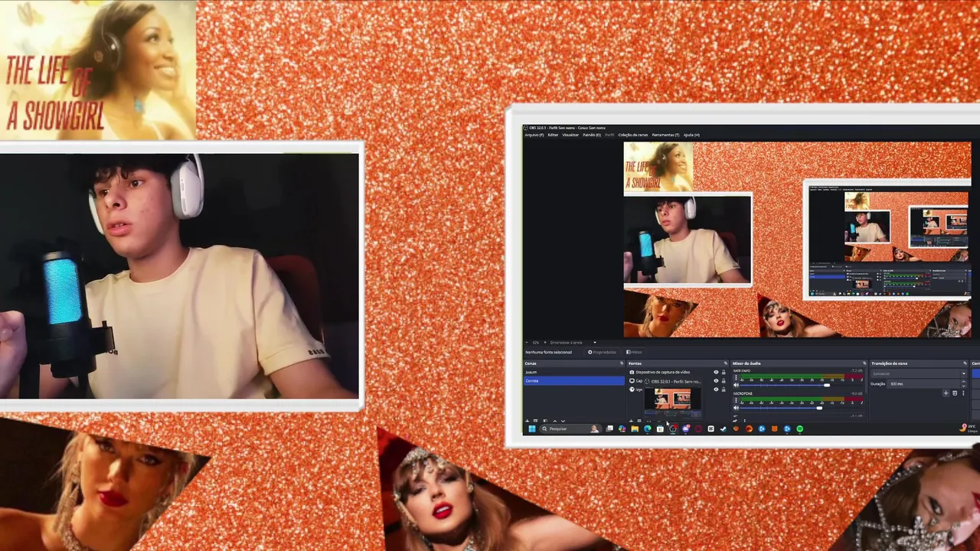Pop out the Cenas dock panel
The width and height of the screenshot is (980, 551).
click(622, 364)
